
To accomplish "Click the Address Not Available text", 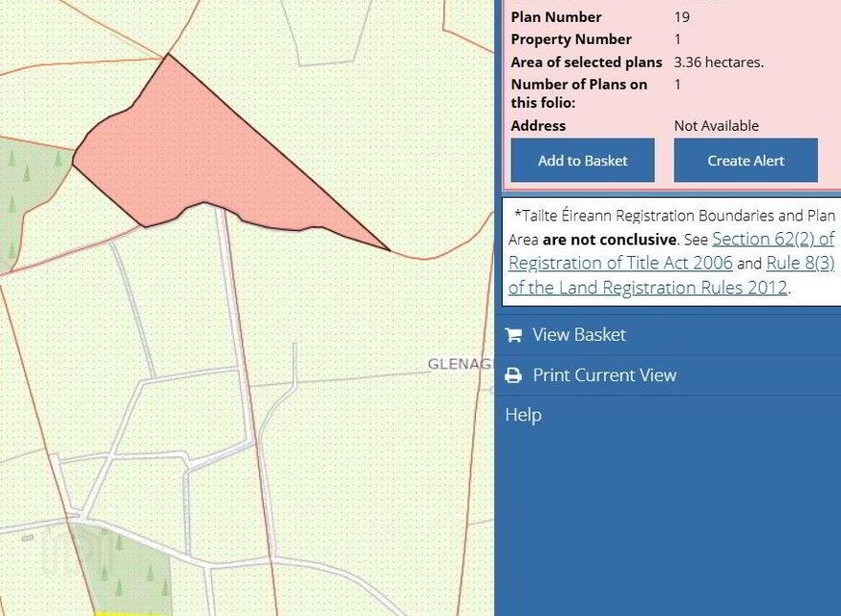I will [716, 126].
